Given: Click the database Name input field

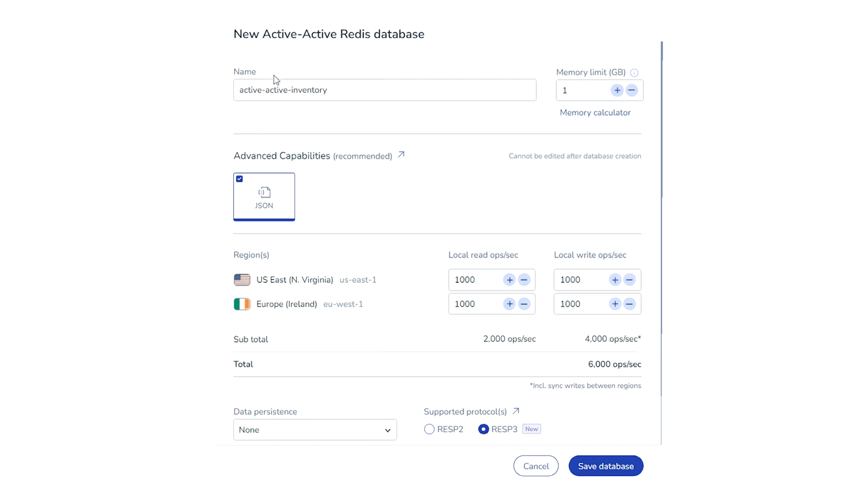Looking at the screenshot, I should (x=384, y=90).
